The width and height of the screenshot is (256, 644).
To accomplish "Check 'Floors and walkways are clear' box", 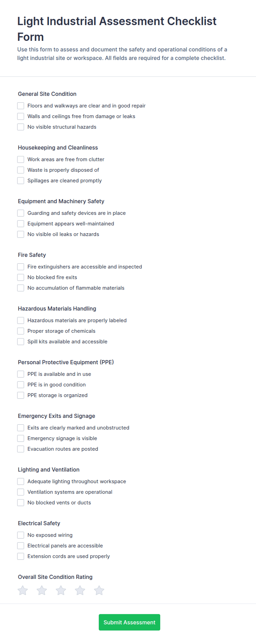I will 21,106.
